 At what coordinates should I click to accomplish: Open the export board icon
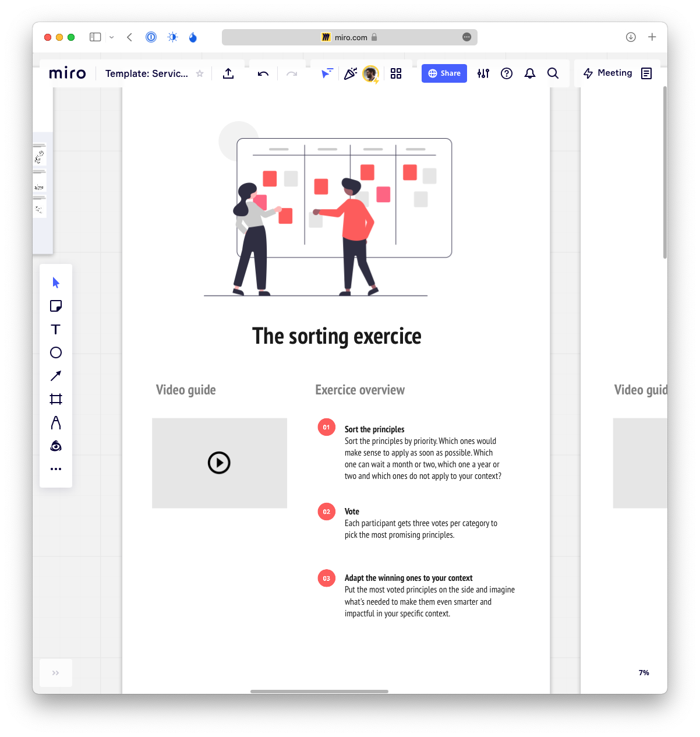[x=228, y=73]
